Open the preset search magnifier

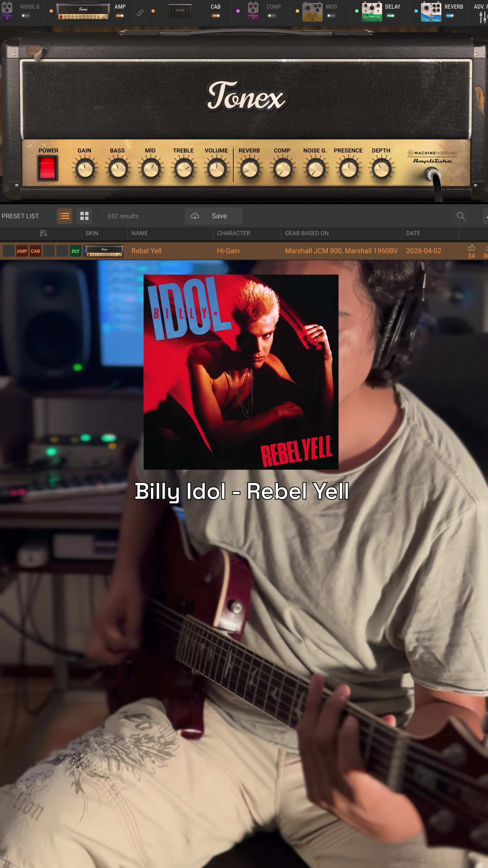pos(461,216)
